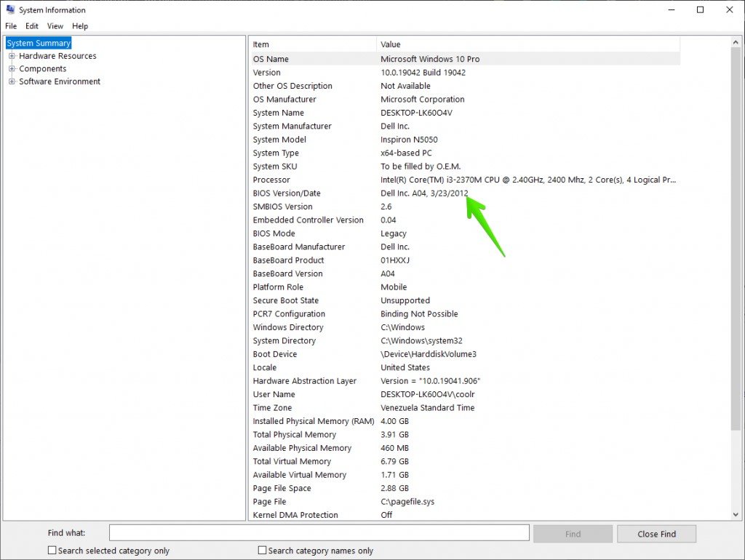Select the OS Name row
Viewport: 745px width, 560px height.
(x=465, y=59)
